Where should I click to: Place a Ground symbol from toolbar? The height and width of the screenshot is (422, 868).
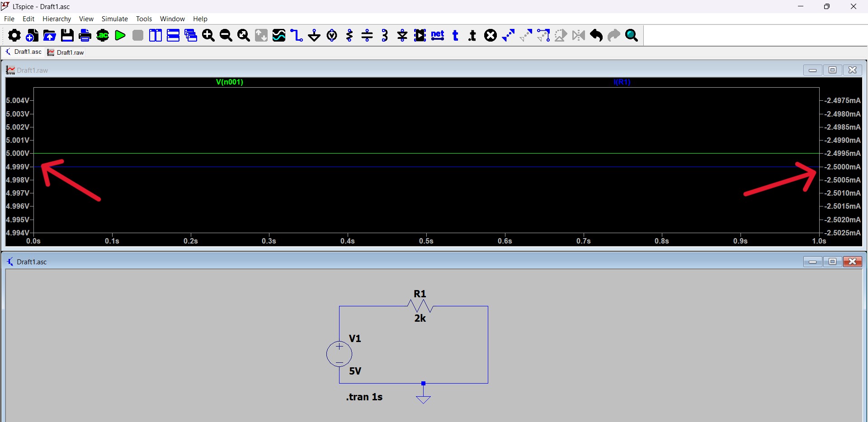point(314,35)
